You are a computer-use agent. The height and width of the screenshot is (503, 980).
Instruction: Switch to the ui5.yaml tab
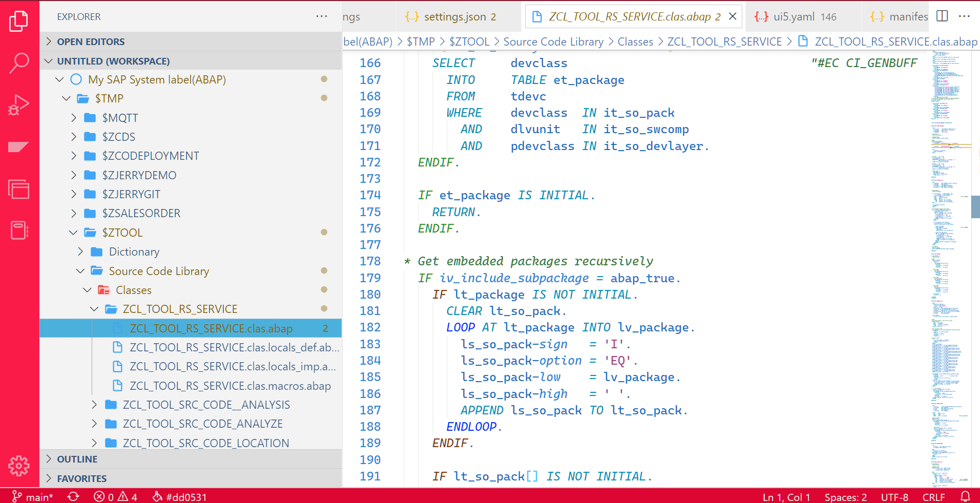coord(804,16)
